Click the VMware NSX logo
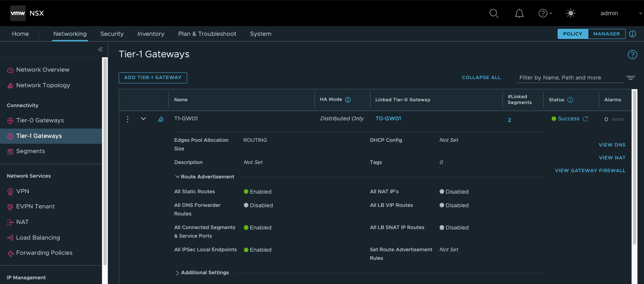This screenshot has width=644, height=284. (18, 13)
